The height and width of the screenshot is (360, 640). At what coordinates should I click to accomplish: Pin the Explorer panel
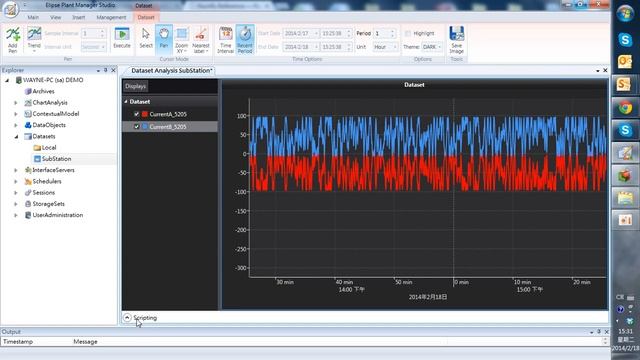point(106,71)
